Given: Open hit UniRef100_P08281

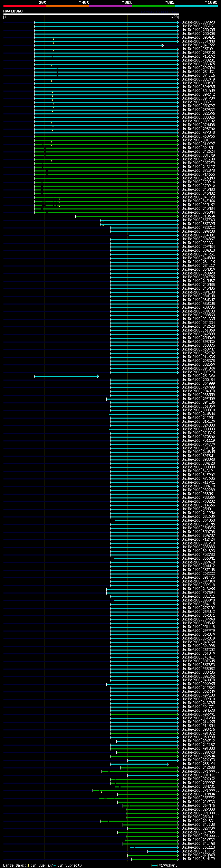Looking at the screenshot, I should pyautogui.click(x=198, y=60).
